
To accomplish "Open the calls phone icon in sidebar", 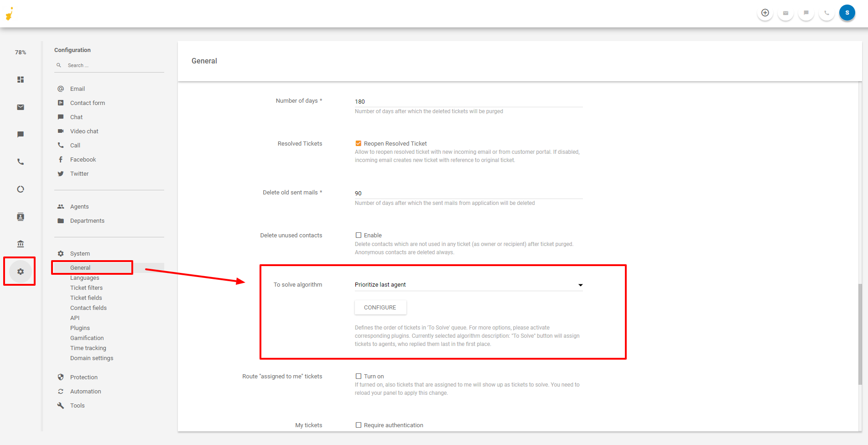I will point(21,162).
